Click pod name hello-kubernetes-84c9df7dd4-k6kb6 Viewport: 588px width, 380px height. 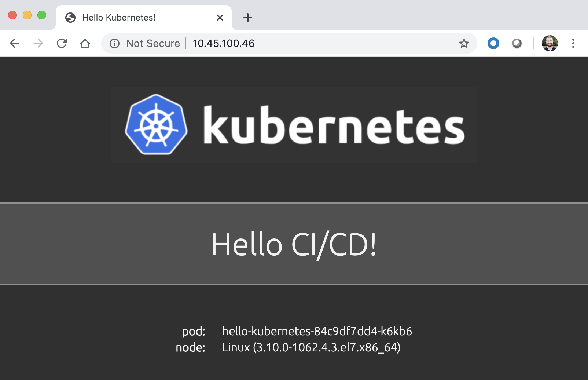(x=317, y=331)
